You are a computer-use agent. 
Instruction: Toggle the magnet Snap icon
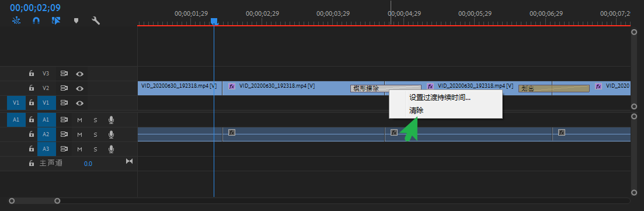click(x=36, y=20)
